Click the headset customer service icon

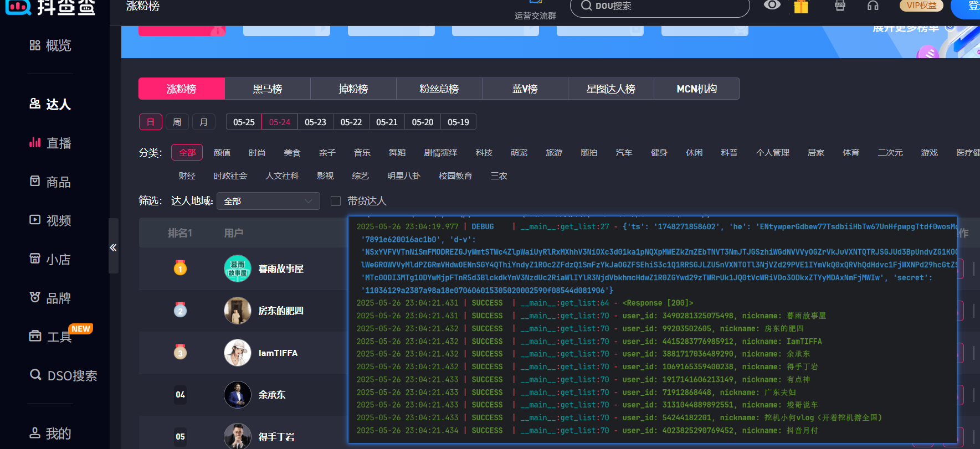click(873, 6)
